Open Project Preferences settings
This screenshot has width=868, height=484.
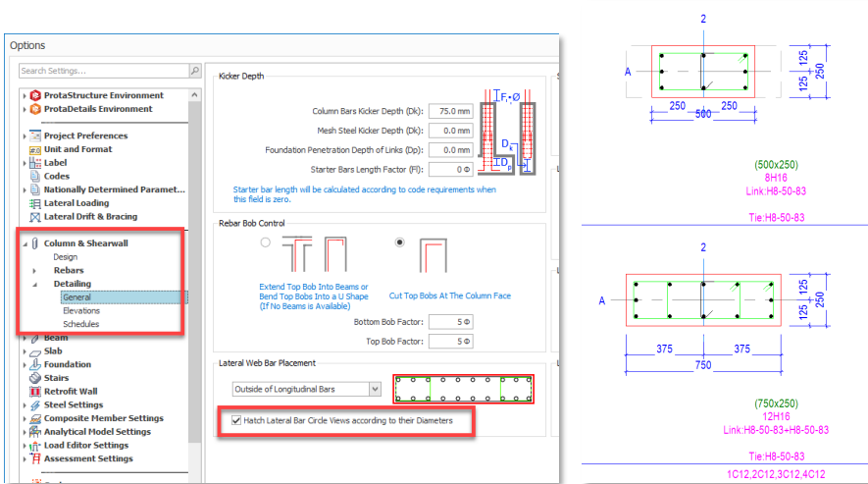pyautogui.click(x=85, y=135)
